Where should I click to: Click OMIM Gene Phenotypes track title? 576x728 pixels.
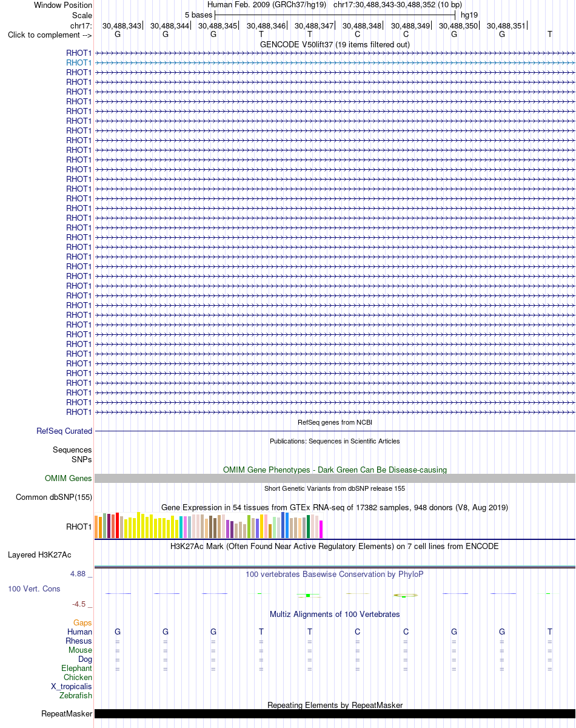click(x=335, y=470)
